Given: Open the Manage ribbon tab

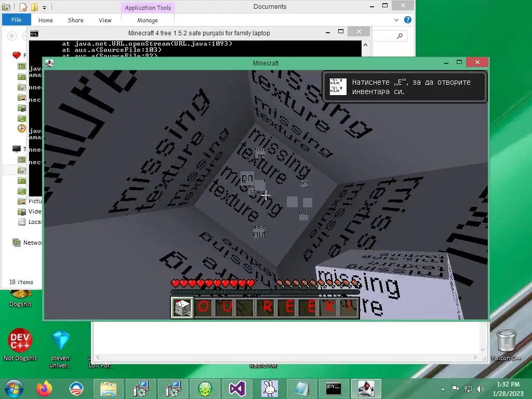Looking at the screenshot, I should [x=148, y=20].
